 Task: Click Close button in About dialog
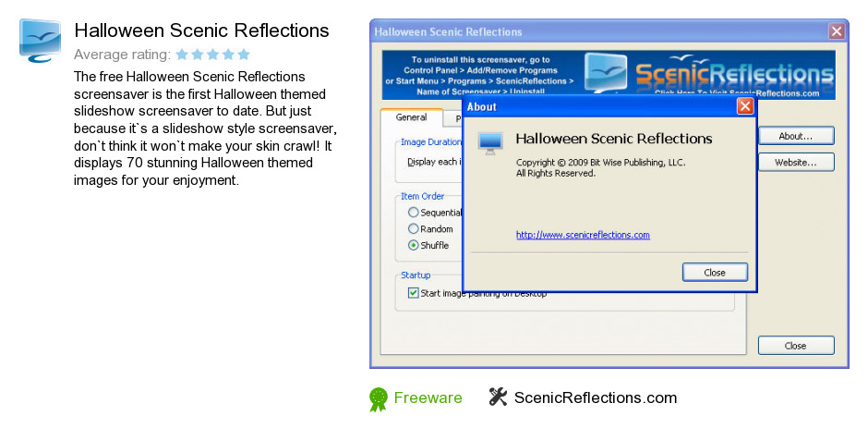point(715,273)
